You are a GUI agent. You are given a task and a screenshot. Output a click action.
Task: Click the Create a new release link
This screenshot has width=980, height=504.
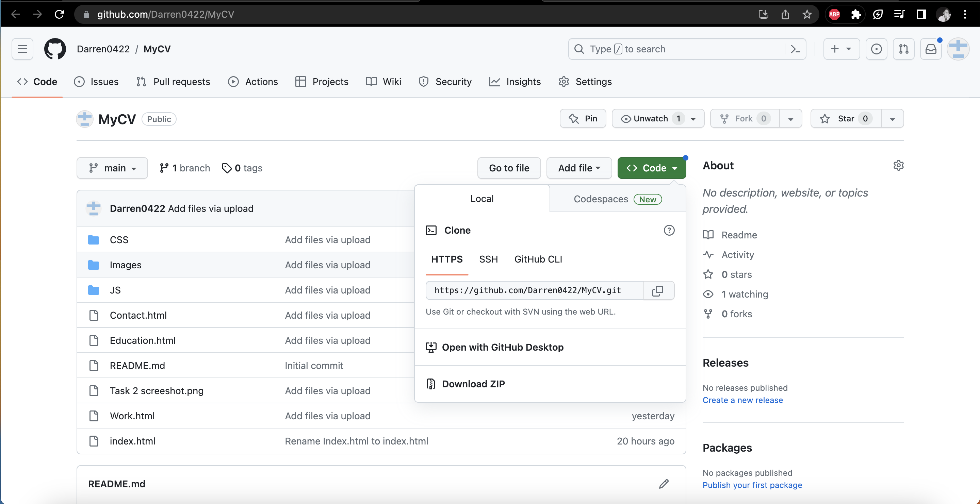(742, 400)
